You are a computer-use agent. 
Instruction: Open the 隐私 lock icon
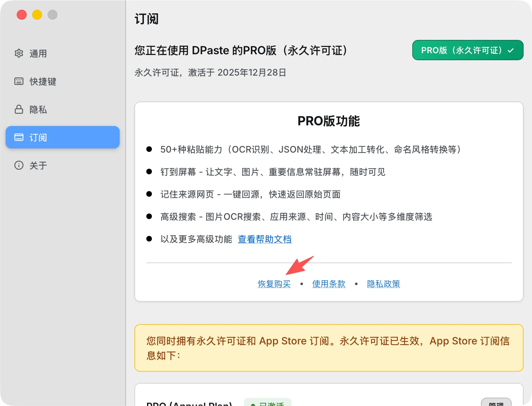[x=19, y=110]
